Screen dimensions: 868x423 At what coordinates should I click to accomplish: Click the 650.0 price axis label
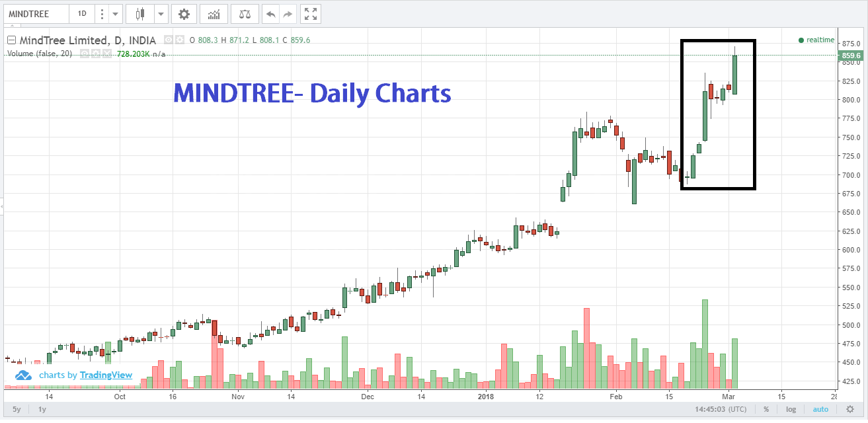tap(851, 212)
